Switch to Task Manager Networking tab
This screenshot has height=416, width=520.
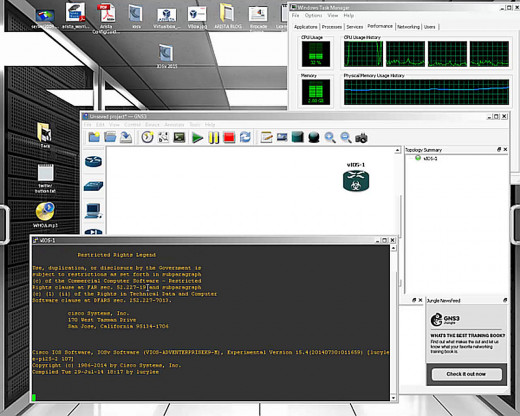click(408, 27)
